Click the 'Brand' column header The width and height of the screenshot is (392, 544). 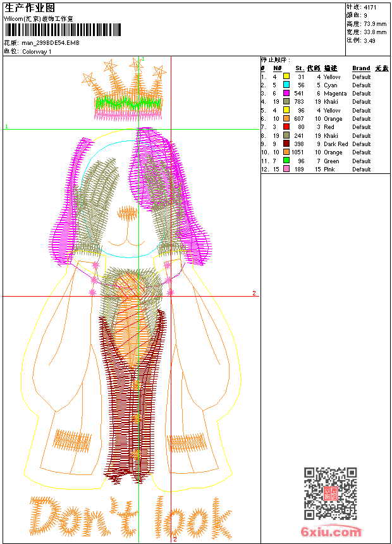click(x=361, y=68)
